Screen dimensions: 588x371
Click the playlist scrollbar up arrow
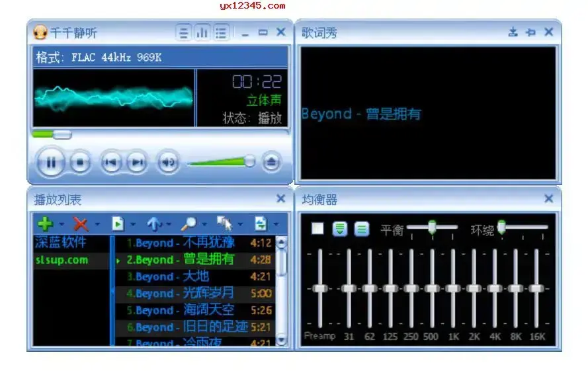coord(281,242)
